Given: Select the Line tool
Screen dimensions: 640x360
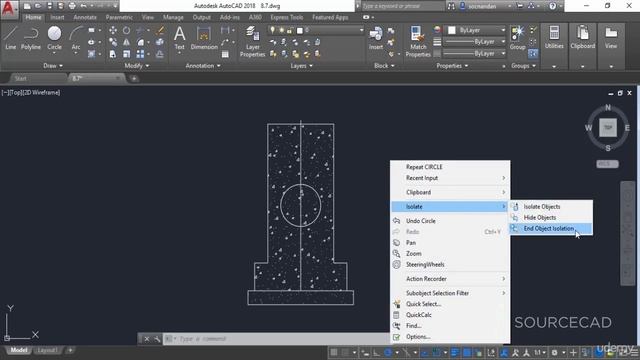Looking at the screenshot, I should pos(11,38).
